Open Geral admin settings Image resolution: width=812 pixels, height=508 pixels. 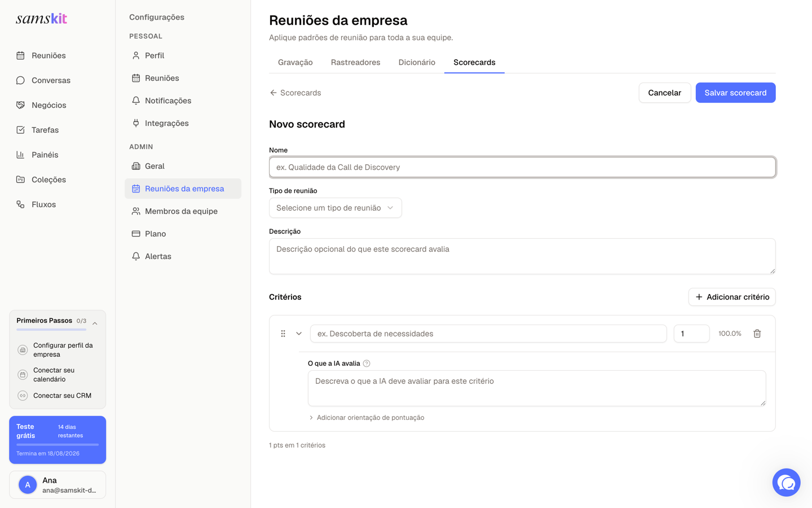pyautogui.click(x=183, y=166)
